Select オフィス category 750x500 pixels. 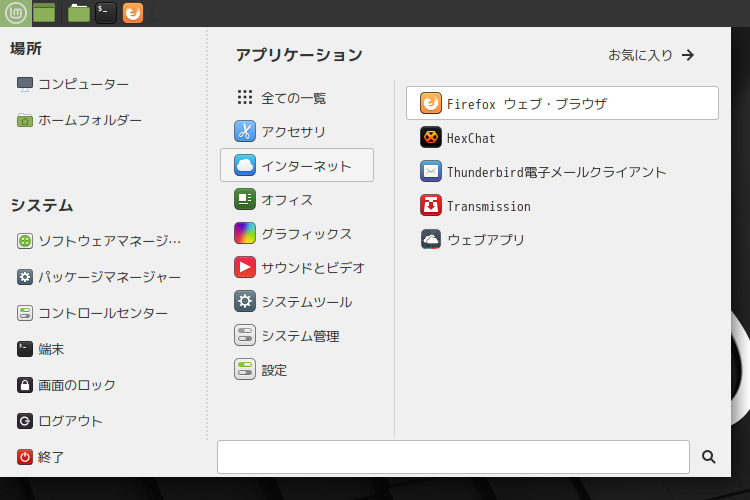click(x=297, y=200)
